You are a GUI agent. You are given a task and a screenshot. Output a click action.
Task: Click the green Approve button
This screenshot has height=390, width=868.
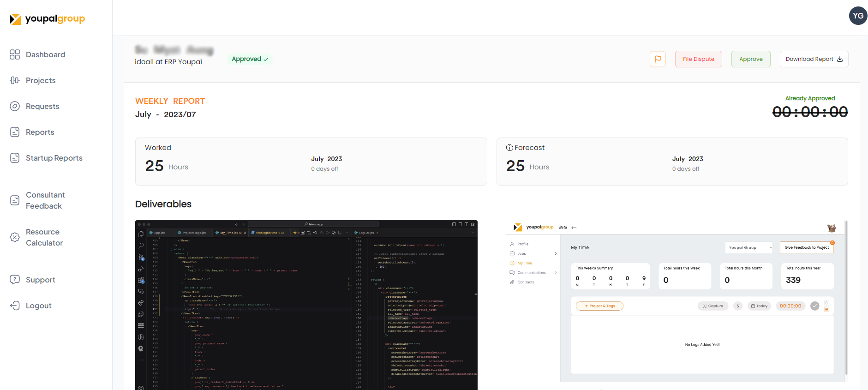pos(751,59)
